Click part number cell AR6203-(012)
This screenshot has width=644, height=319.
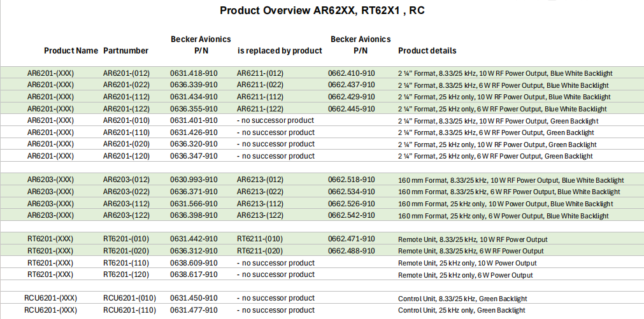[126, 180]
